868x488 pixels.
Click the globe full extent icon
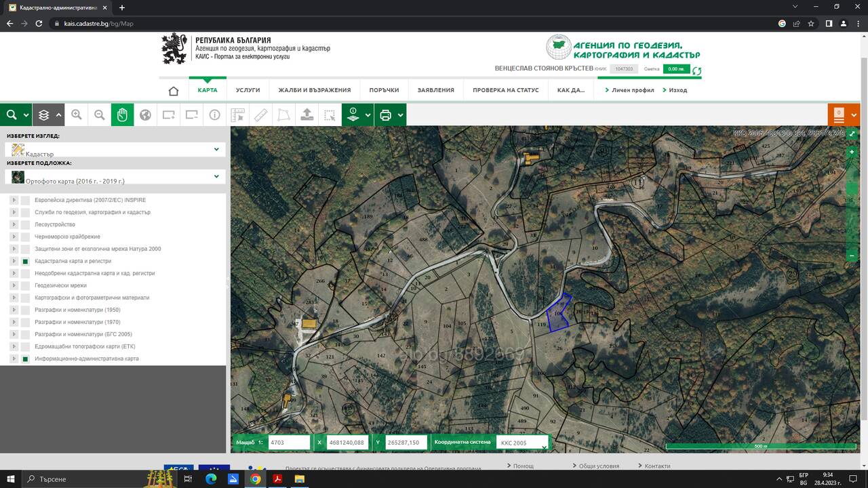[x=145, y=115]
